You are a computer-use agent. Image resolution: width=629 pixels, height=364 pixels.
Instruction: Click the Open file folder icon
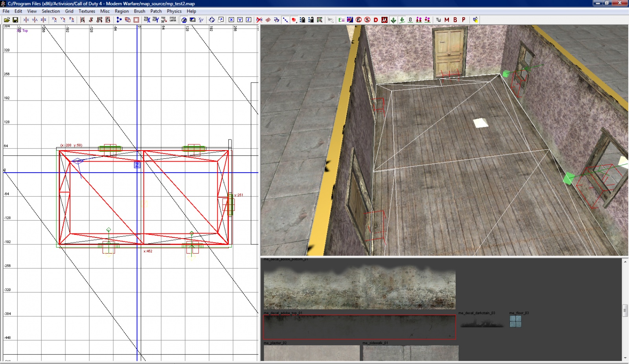pos(7,20)
